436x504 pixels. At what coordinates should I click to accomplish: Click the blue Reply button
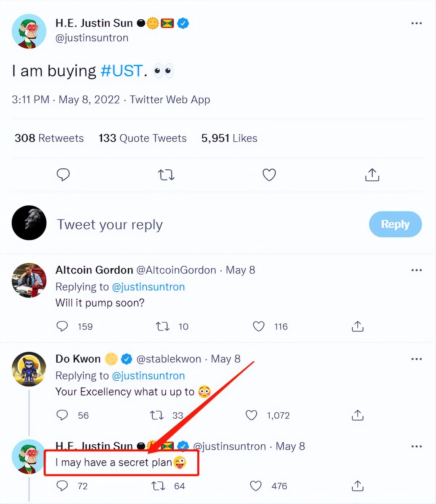click(x=395, y=224)
